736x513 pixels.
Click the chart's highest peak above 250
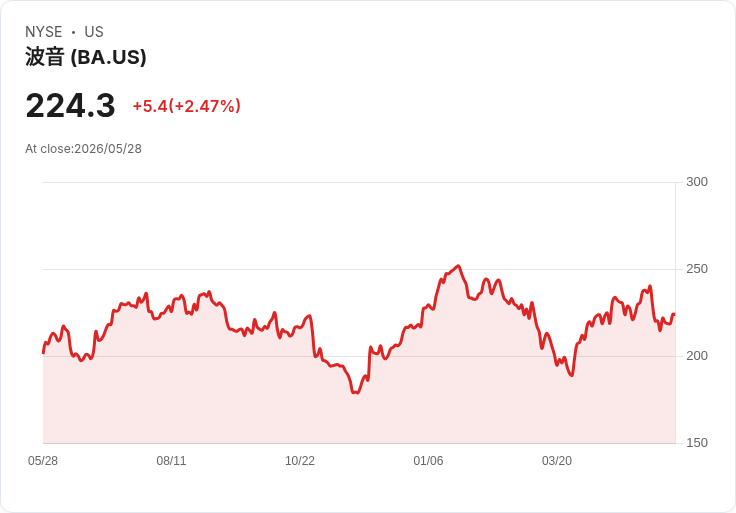[x=459, y=266]
